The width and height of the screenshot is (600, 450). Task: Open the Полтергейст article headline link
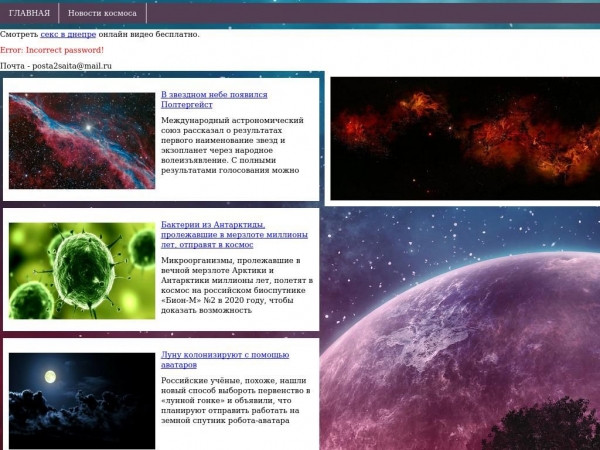(214, 99)
